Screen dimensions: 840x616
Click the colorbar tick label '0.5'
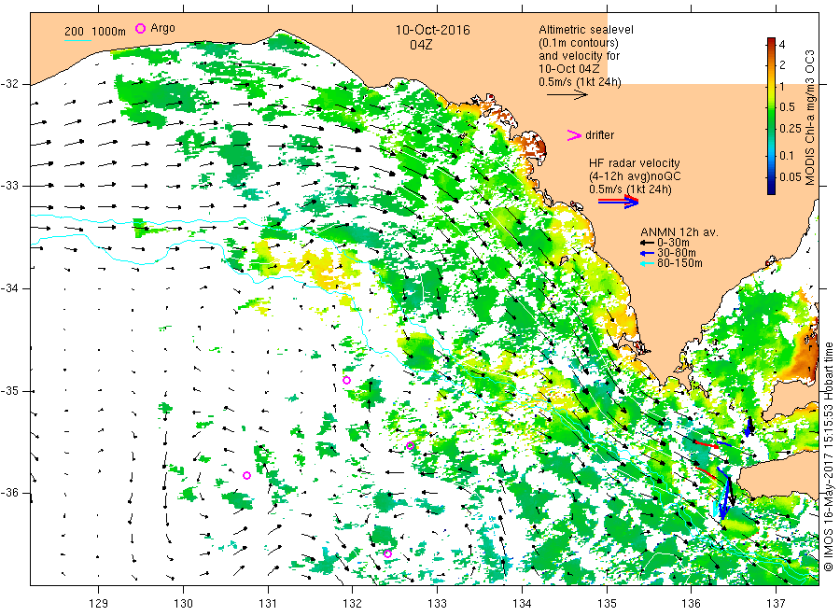point(787,107)
